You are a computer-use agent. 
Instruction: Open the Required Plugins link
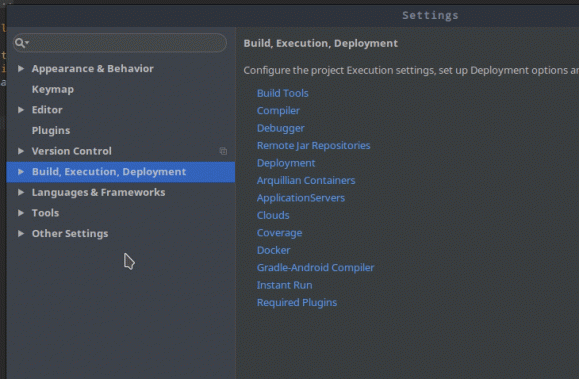tap(297, 303)
